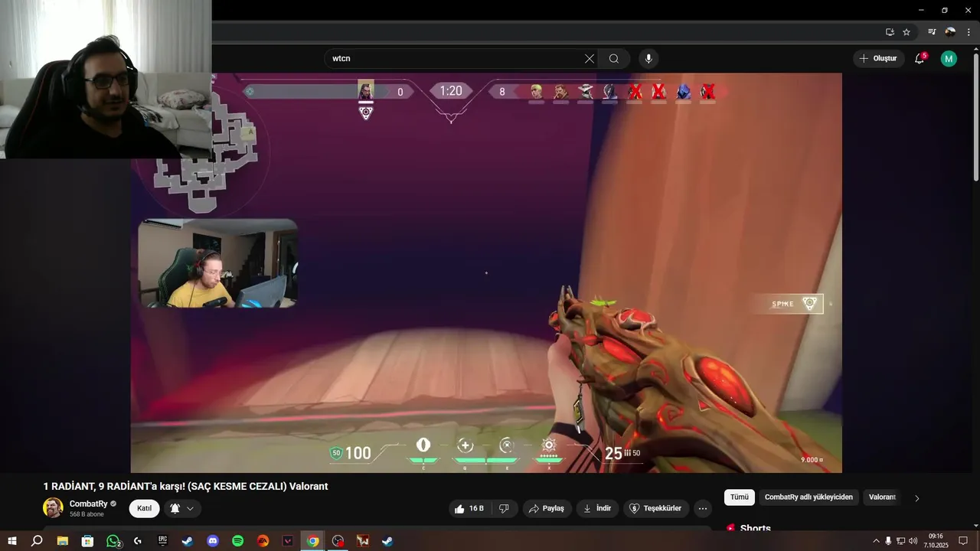
Task: Open the notification bell dropdown for CombatRy
Action: tap(183, 508)
